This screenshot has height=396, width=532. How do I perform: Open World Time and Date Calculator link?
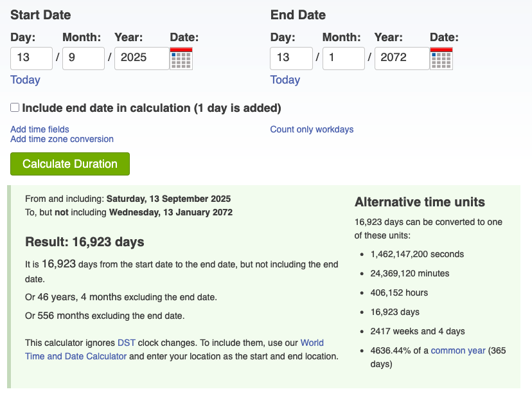pos(76,355)
